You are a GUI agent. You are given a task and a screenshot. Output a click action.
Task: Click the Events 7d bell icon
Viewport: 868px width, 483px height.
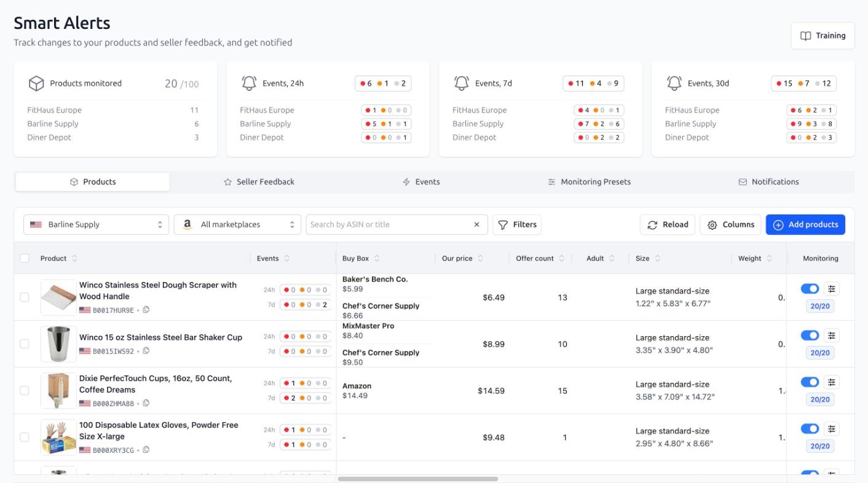coord(462,84)
